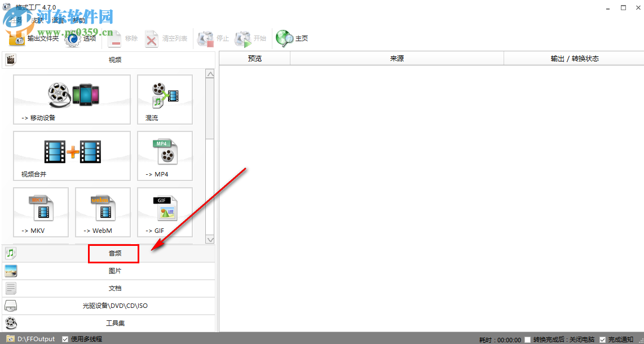The height and width of the screenshot is (344, 644).
Task: Select the -> MP4 conversion tile
Action: point(165,156)
